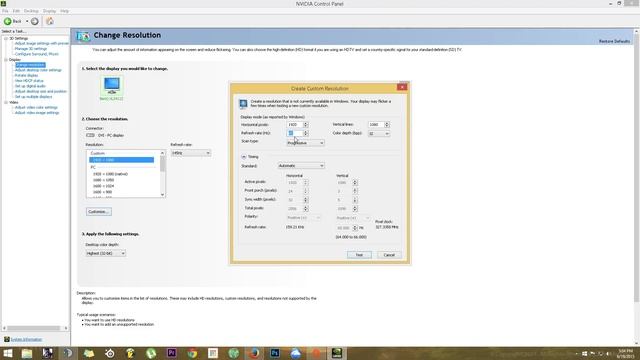The width and height of the screenshot is (640, 360).
Task: Go forward with the grey Forward arrow
Action: pyautogui.click(x=35, y=21)
